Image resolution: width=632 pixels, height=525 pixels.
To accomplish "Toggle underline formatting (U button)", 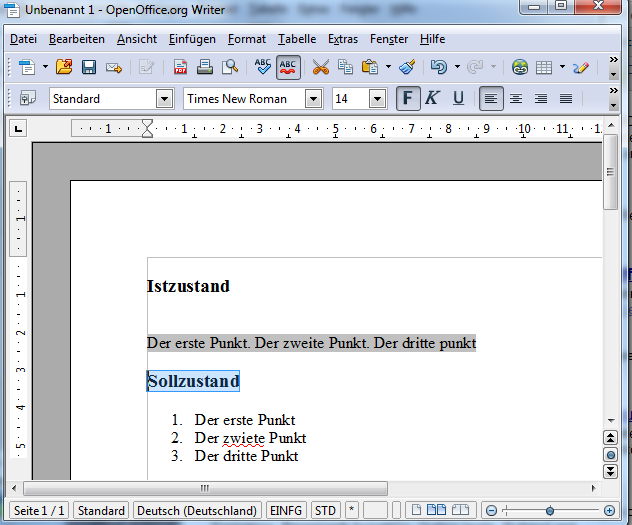I will pos(458,98).
